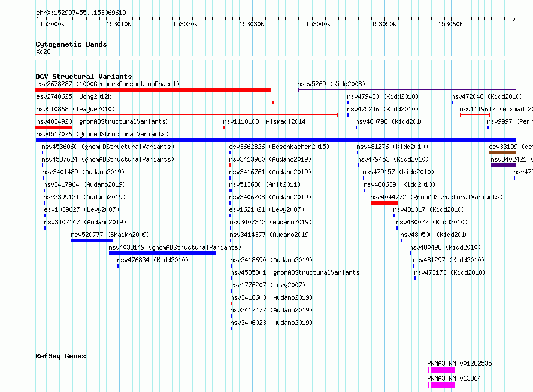Click the nsv3414377 (Audano2019) label
The image size is (533, 392).
pos(271,235)
